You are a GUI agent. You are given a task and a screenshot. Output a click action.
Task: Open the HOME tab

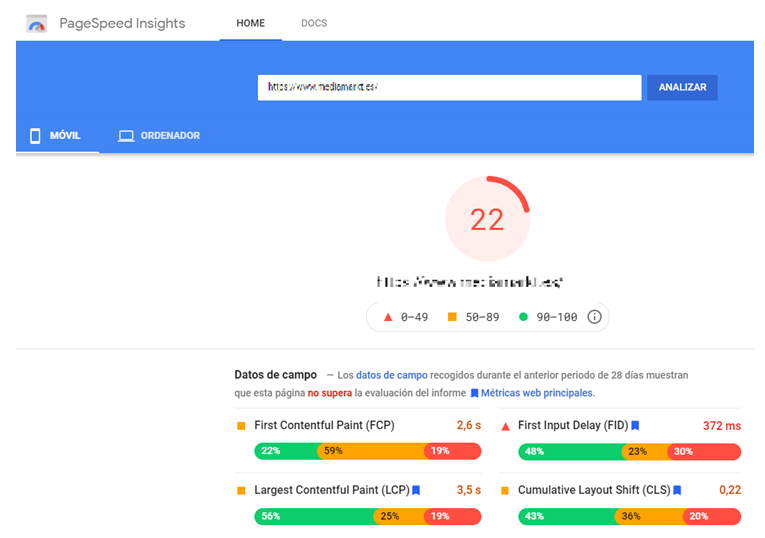pyautogui.click(x=251, y=23)
